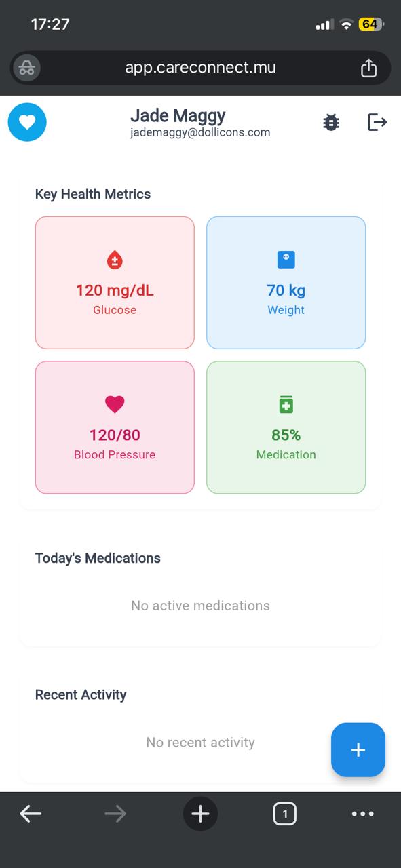Select the Glucose metric card
Viewport: 401px width, 868px height.
[114, 282]
